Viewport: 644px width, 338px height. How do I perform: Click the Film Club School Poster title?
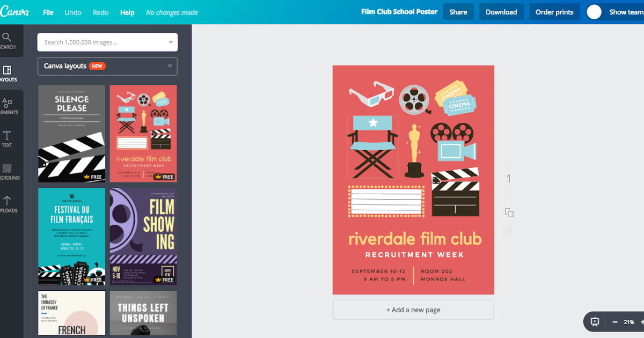399,12
